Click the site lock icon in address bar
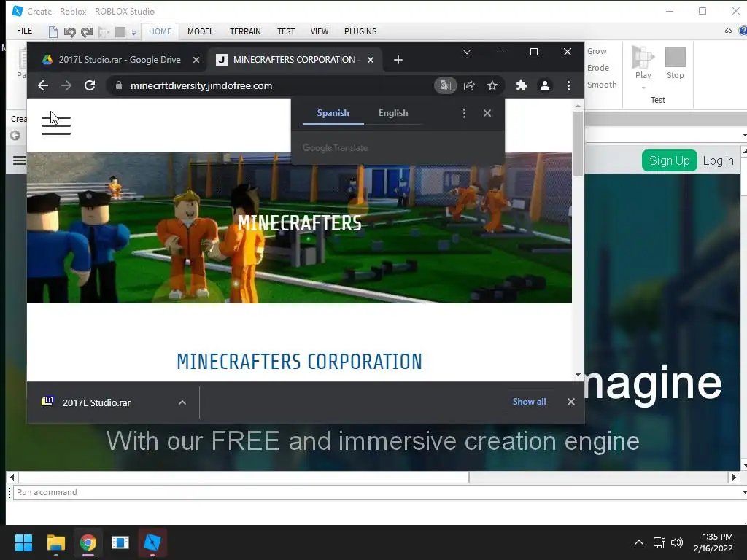 coord(119,85)
